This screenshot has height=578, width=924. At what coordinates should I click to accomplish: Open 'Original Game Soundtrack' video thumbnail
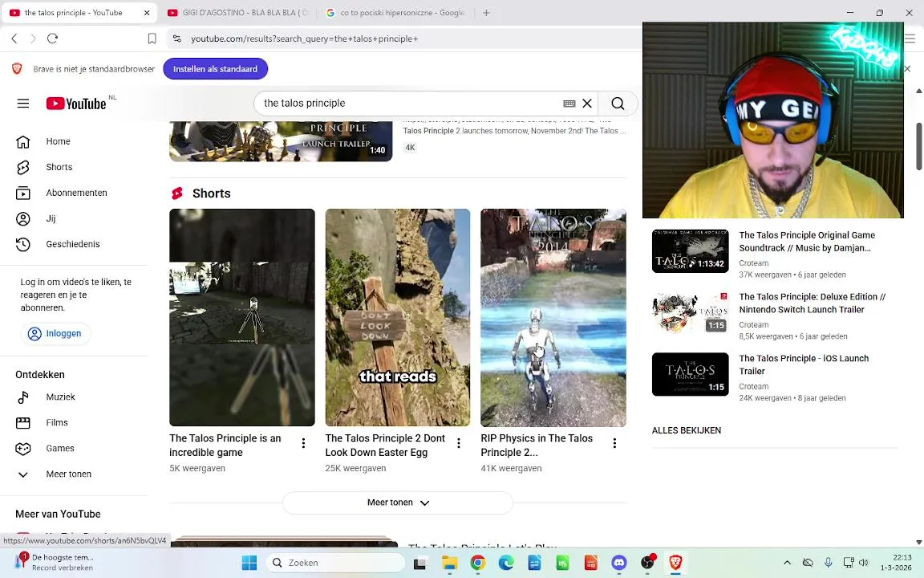[x=690, y=251]
